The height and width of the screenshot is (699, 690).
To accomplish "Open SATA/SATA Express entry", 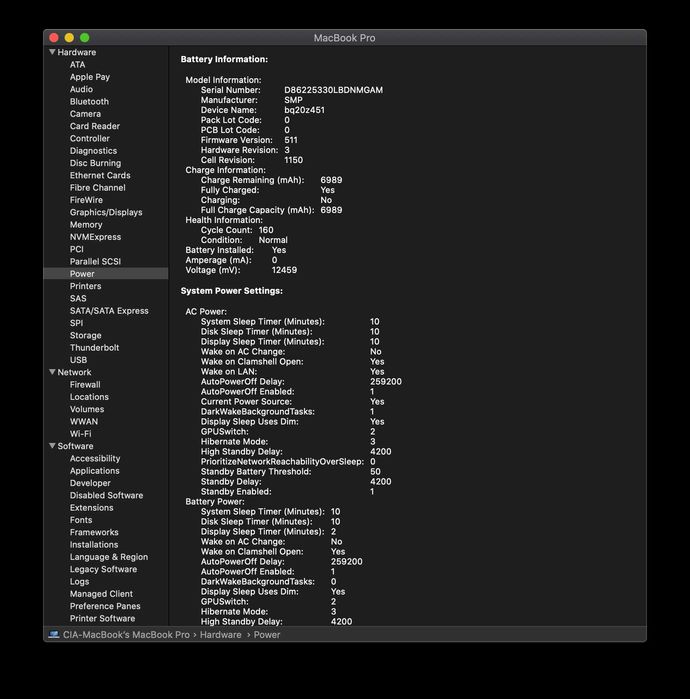I will click(x=109, y=311).
